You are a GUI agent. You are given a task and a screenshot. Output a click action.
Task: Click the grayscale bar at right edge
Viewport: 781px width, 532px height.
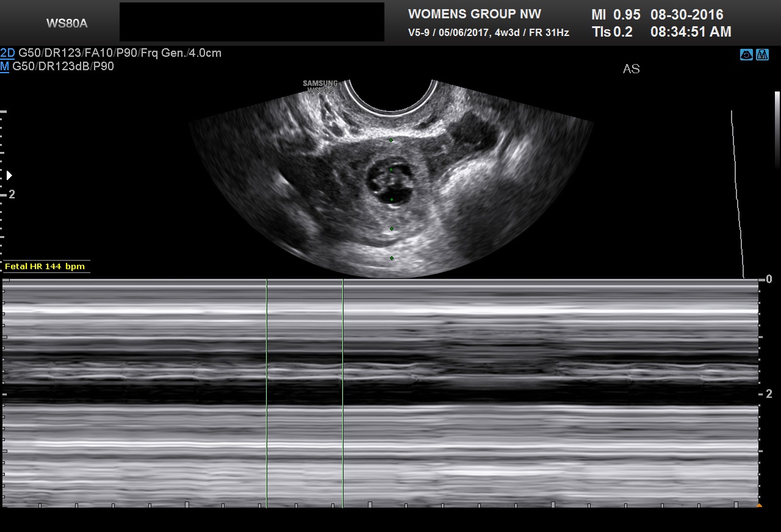coord(777,122)
